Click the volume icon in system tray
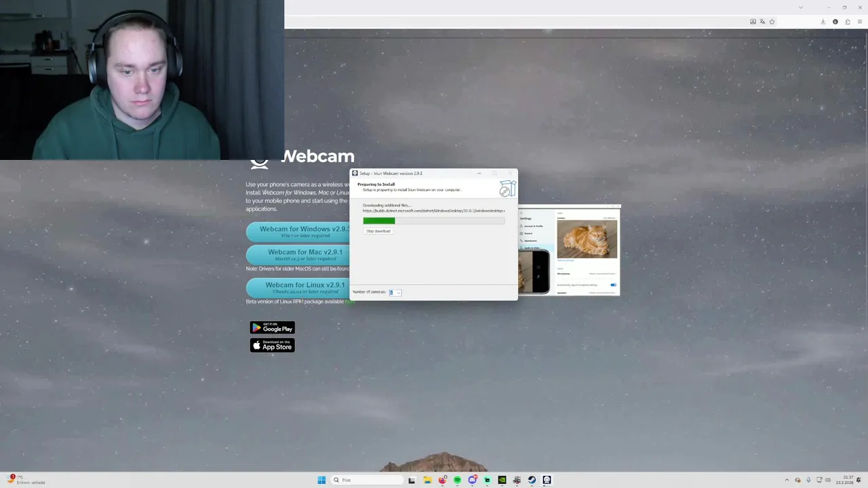The width and height of the screenshot is (868, 488). pyautogui.click(x=828, y=480)
